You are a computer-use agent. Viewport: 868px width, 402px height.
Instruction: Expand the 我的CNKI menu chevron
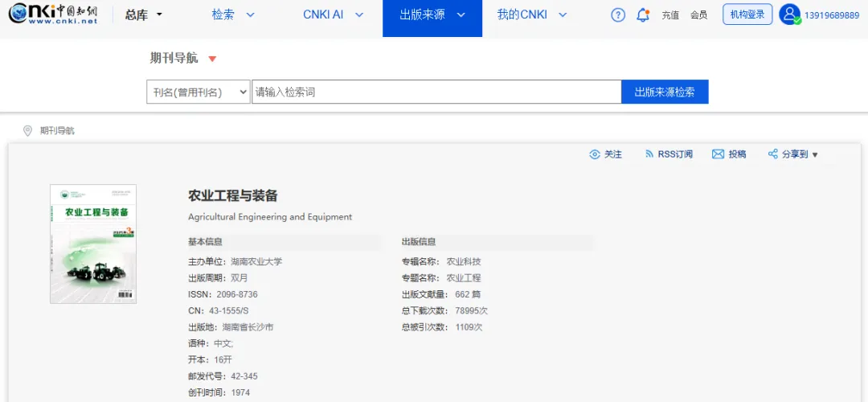563,15
